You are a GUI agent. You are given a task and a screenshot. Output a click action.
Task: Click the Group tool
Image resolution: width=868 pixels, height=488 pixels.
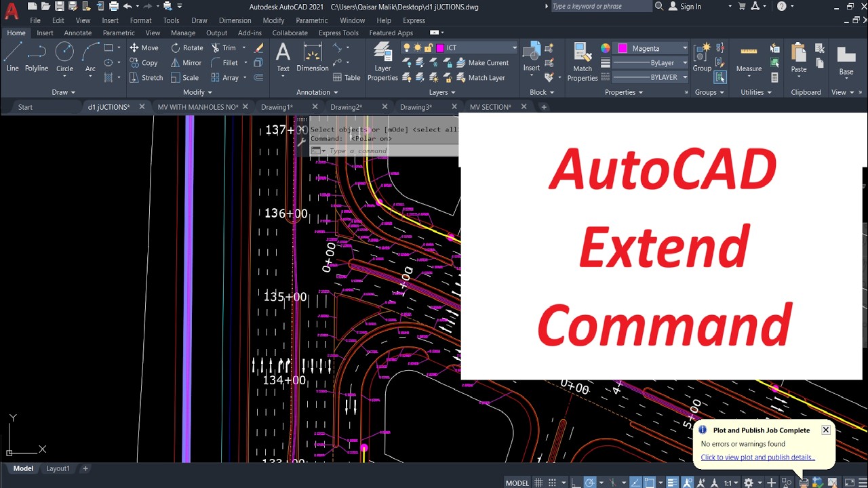click(702, 57)
